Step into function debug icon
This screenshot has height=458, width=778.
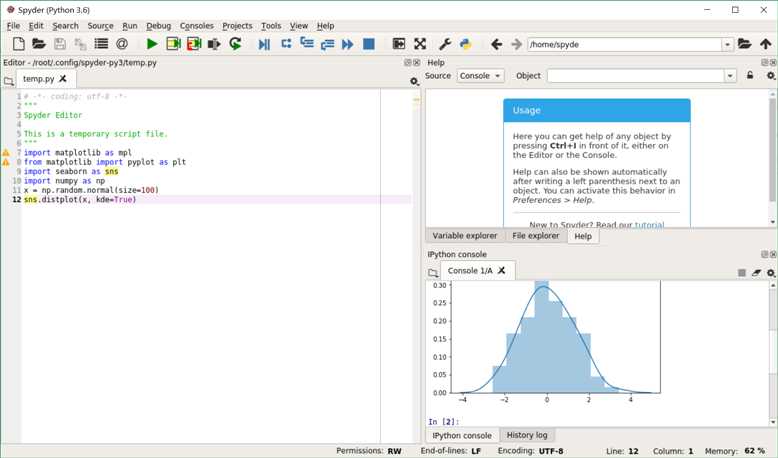pos(307,44)
